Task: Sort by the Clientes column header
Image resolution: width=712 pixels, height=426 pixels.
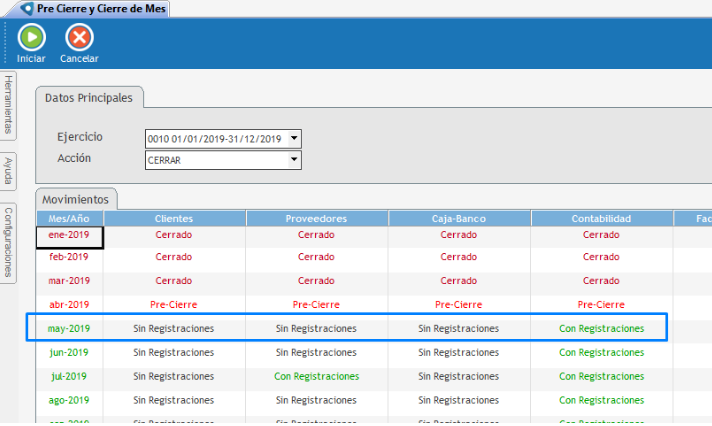Action: (174, 218)
